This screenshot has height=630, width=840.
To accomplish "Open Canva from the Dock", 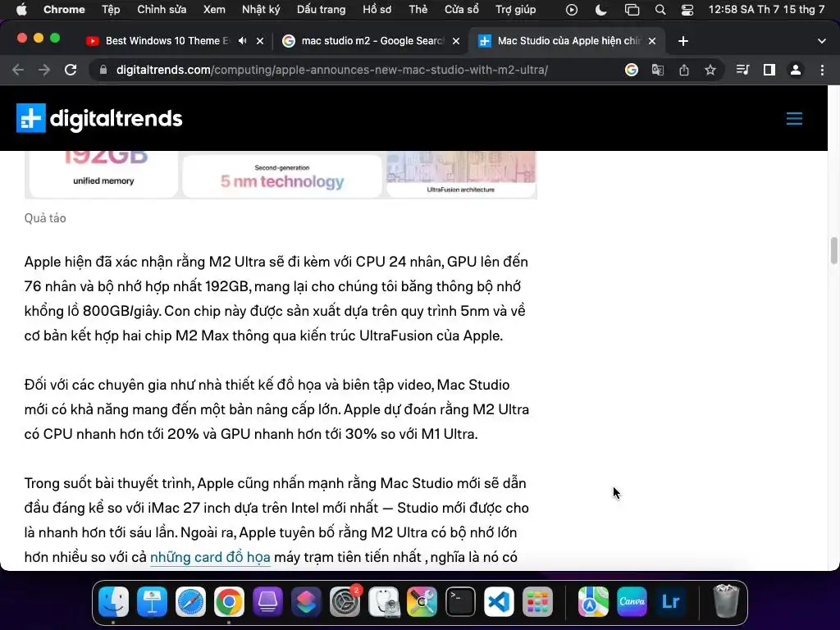I will [632, 602].
